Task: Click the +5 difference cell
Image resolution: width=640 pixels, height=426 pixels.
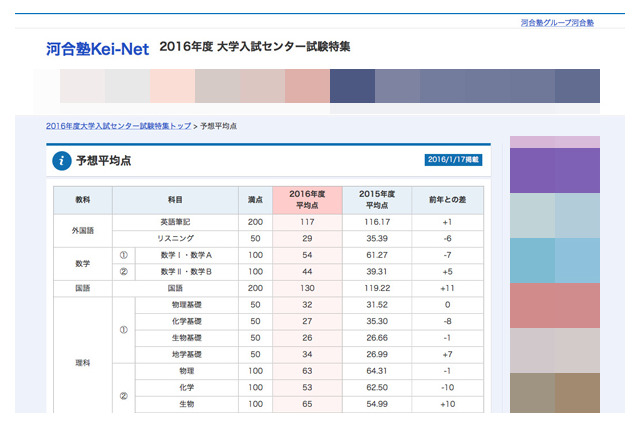Action: 447,272
